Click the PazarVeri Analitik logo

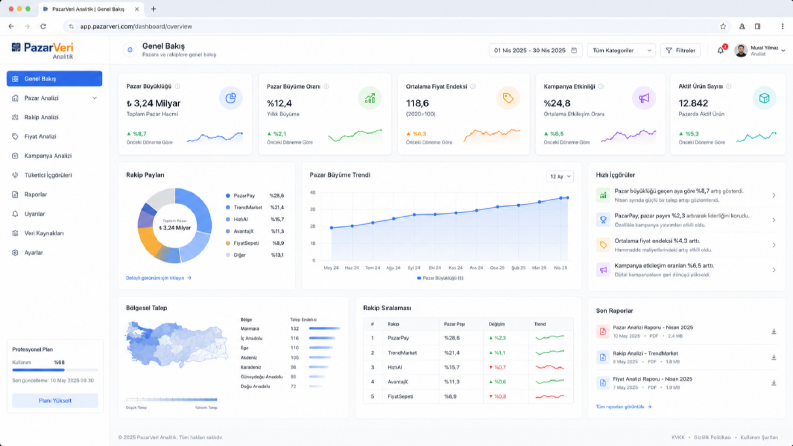point(42,51)
